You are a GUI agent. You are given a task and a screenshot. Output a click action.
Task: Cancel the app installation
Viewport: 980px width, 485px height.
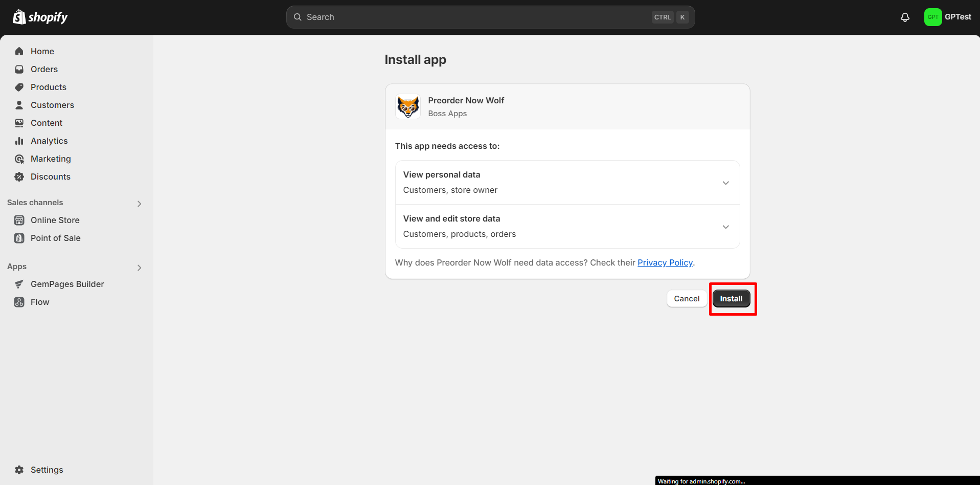point(686,299)
